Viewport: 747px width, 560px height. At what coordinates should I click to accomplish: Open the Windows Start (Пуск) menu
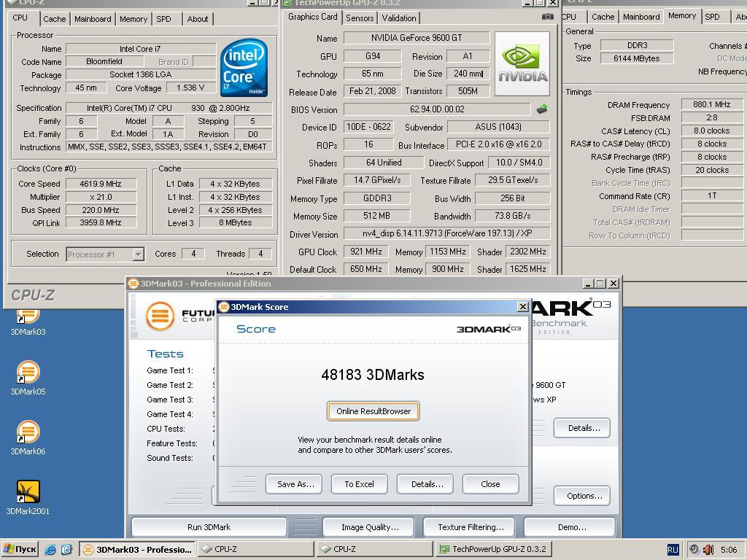20,550
